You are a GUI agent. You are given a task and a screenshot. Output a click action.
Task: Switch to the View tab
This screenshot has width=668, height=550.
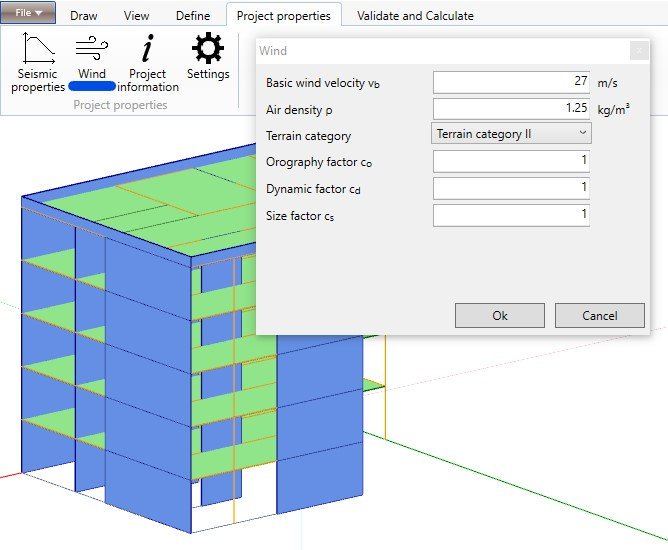coord(136,16)
